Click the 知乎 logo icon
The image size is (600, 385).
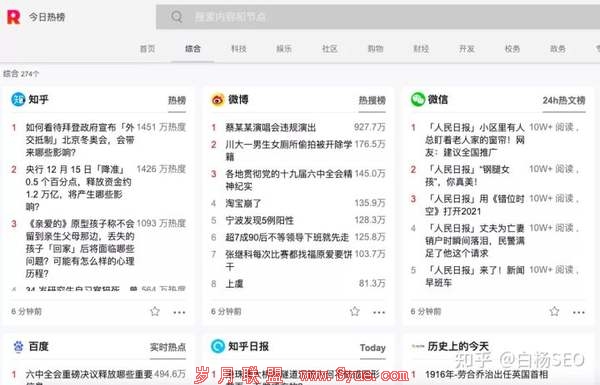[18, 100]
